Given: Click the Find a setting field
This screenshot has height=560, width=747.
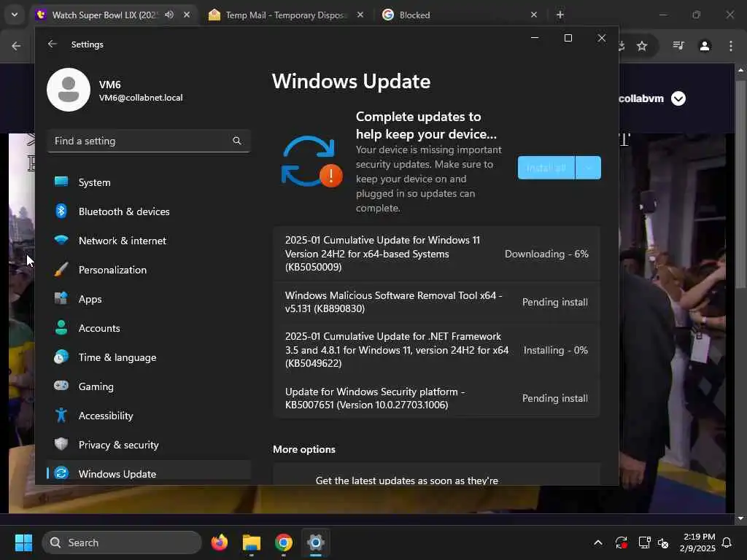Looking at the screenshot, I should [149, 141].
